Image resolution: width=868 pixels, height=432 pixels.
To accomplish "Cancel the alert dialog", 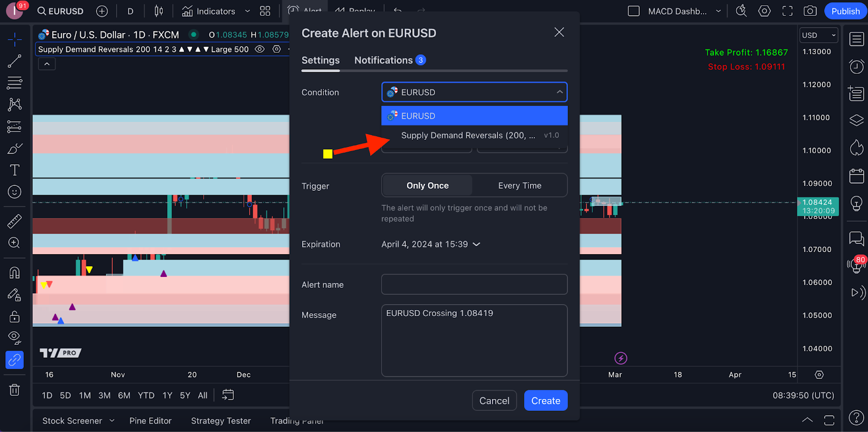I will click(x=494, y=401).
